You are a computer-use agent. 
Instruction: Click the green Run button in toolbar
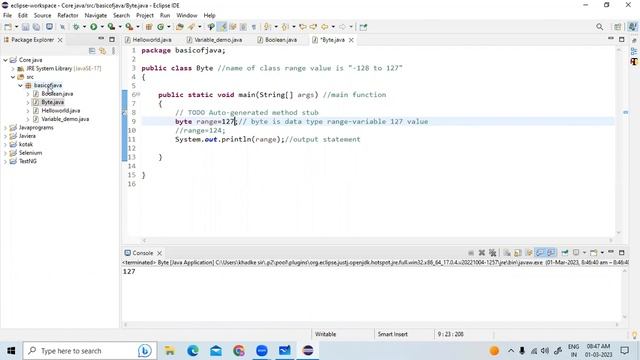[x=93, y=27]
